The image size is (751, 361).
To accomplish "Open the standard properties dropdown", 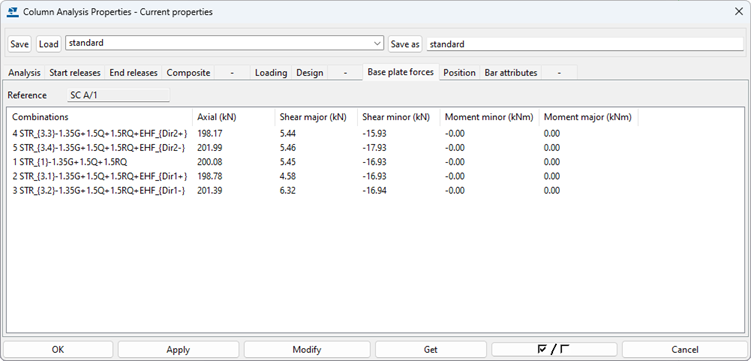I will coord(225,43).
